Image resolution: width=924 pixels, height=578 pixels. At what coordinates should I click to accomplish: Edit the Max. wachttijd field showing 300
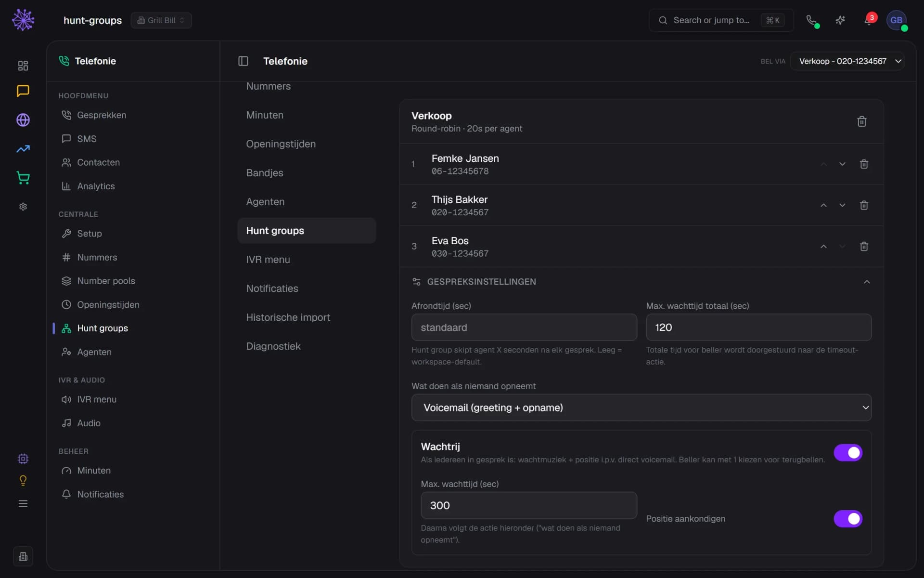529,505
